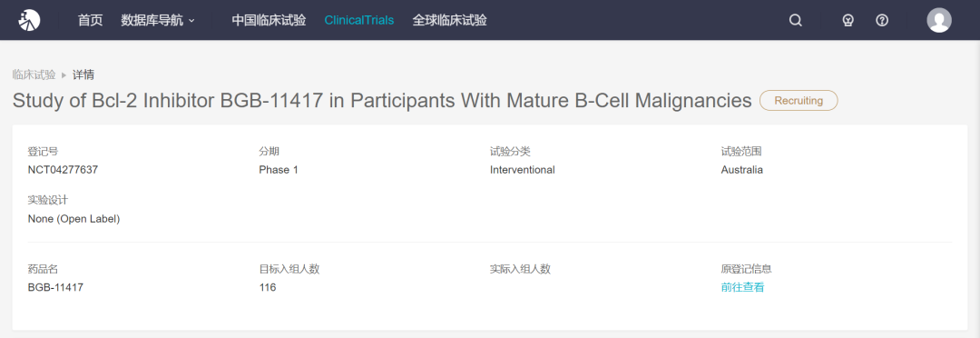Click the registration number NCT04277637
Image resolution: width=980 pixels, height=338 pixels.
(63, 170)
